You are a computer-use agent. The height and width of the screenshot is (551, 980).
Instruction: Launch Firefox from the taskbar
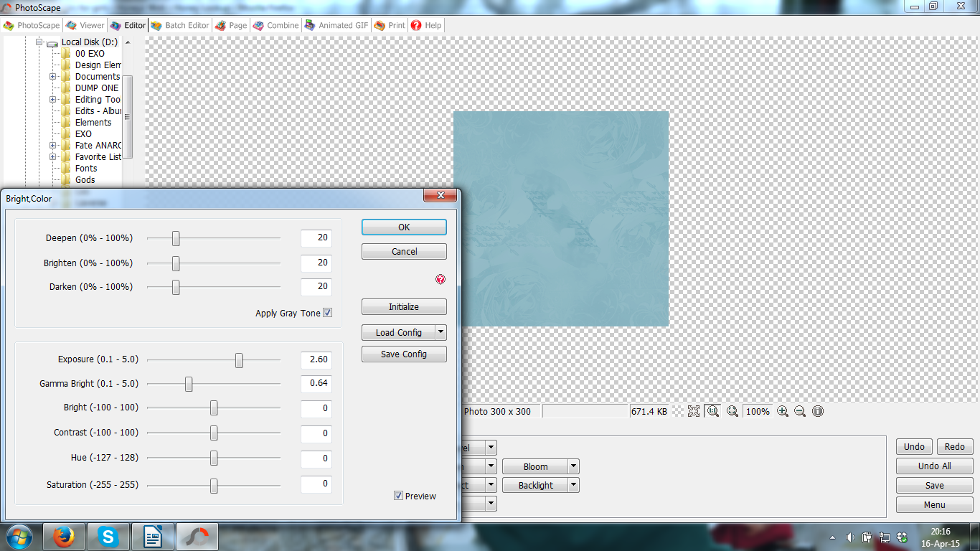[64, 536]
